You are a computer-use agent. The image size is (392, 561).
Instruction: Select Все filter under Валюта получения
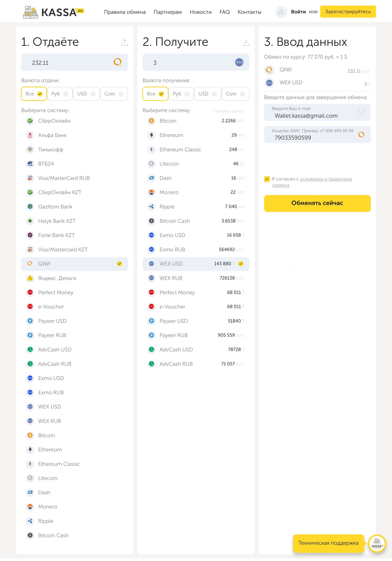(x=155, y=94)
